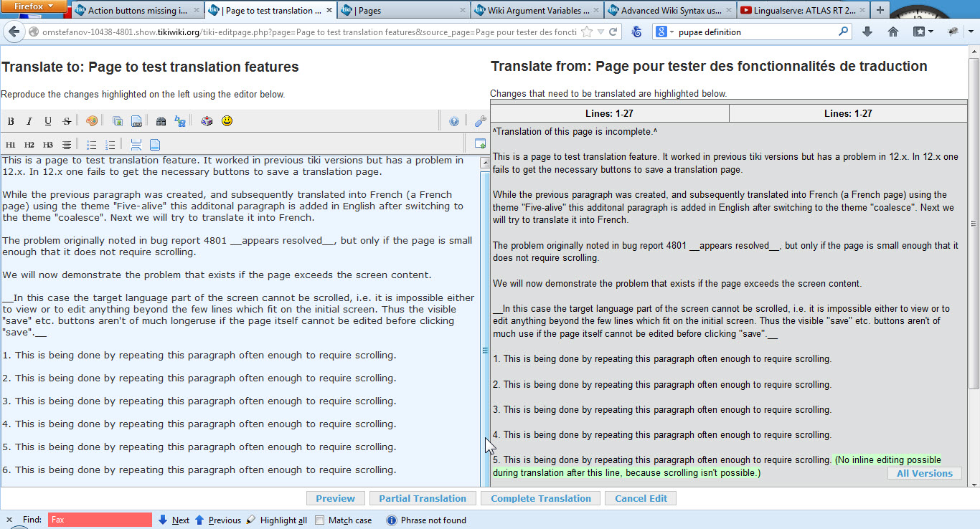Screen dimensions: 980x529
Task: Close the find bar
Action: click(x=9, y=520)
